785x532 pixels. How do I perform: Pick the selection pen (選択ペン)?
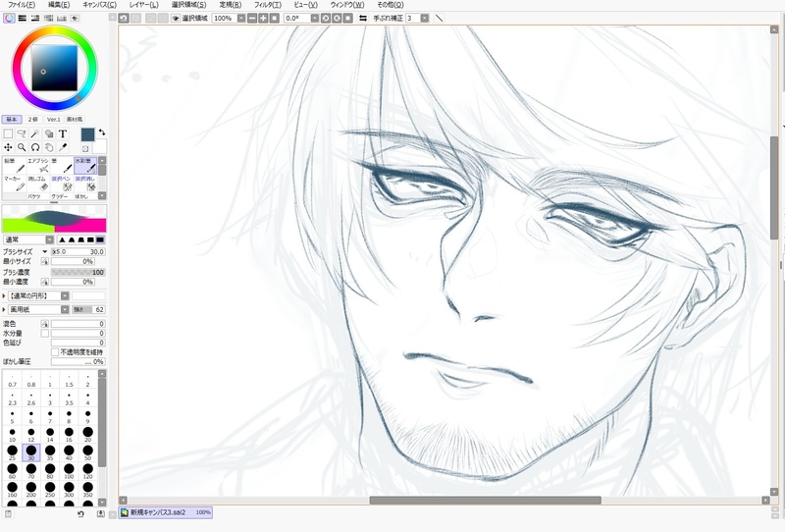point(62,184)
